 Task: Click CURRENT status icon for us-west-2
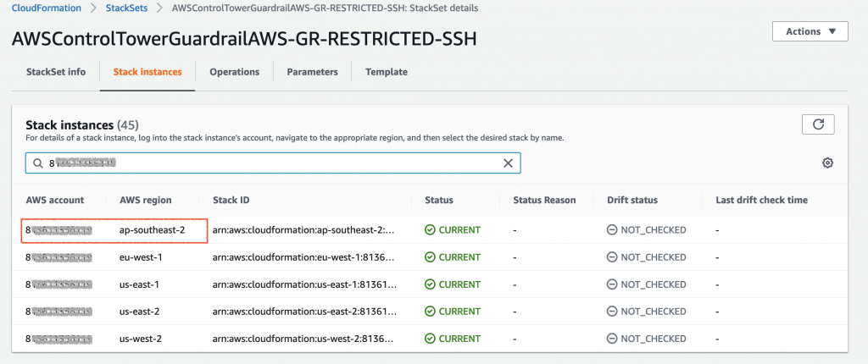[431, 339]
